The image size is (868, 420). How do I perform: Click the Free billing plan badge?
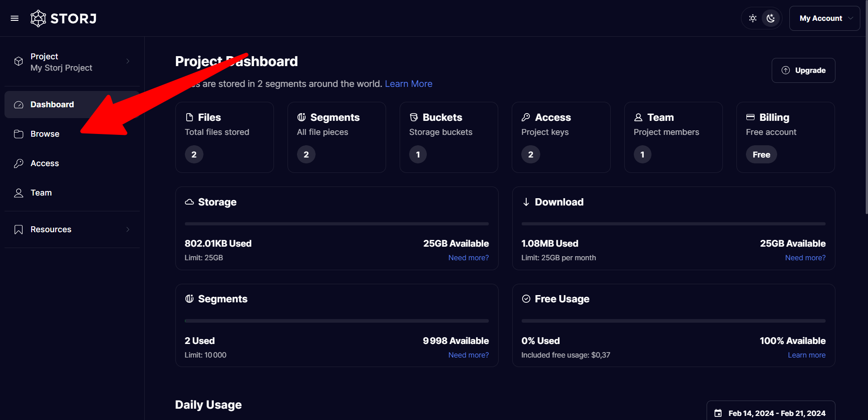(761, 154)
